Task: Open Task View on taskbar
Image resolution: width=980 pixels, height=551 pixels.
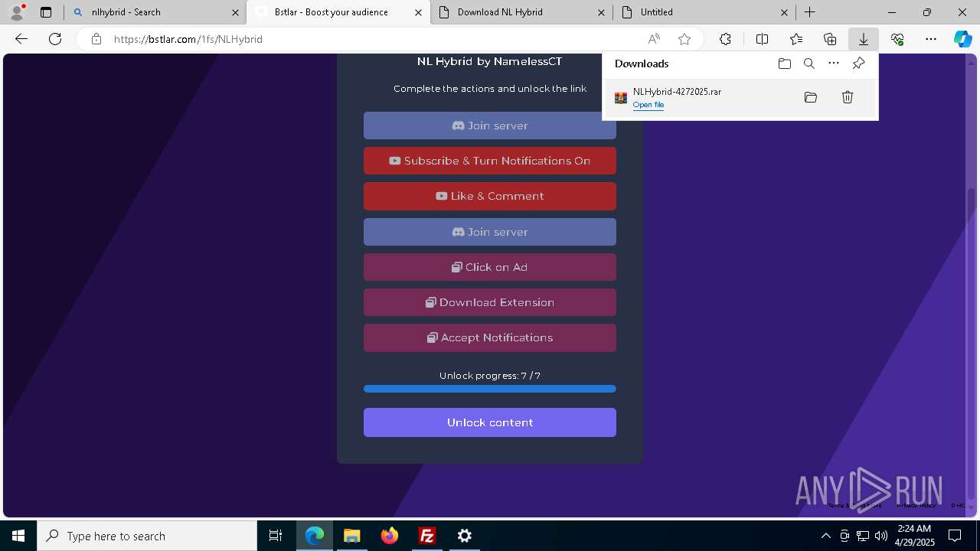Action: 276,536
